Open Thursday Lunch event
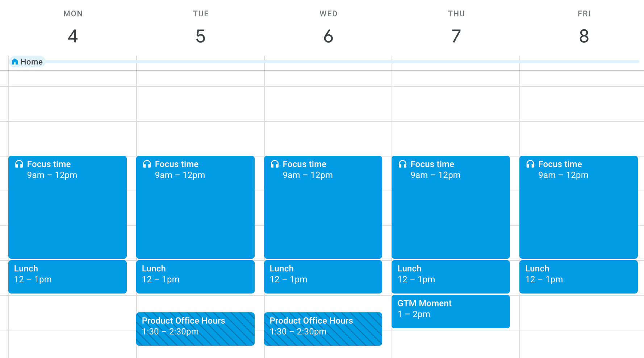644x358 pixels. 451,277
